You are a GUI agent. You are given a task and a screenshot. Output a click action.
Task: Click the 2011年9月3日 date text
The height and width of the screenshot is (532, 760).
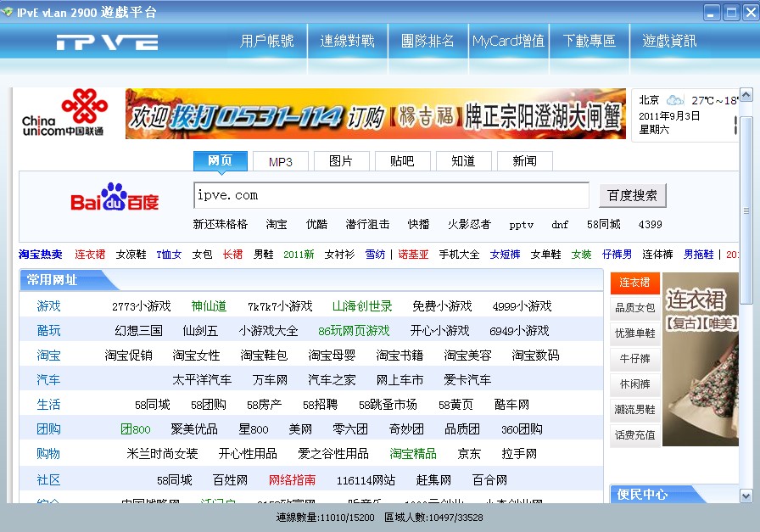tap(669, 116)
